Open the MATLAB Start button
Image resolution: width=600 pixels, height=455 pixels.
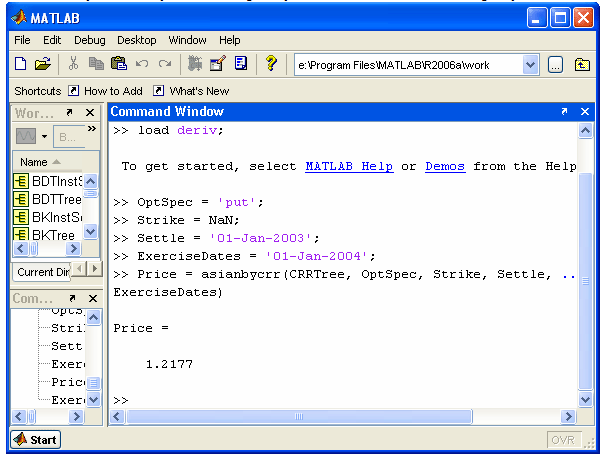click(36, 440)
